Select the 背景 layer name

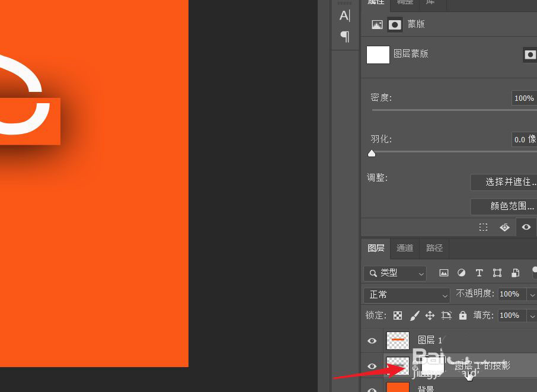426,389
